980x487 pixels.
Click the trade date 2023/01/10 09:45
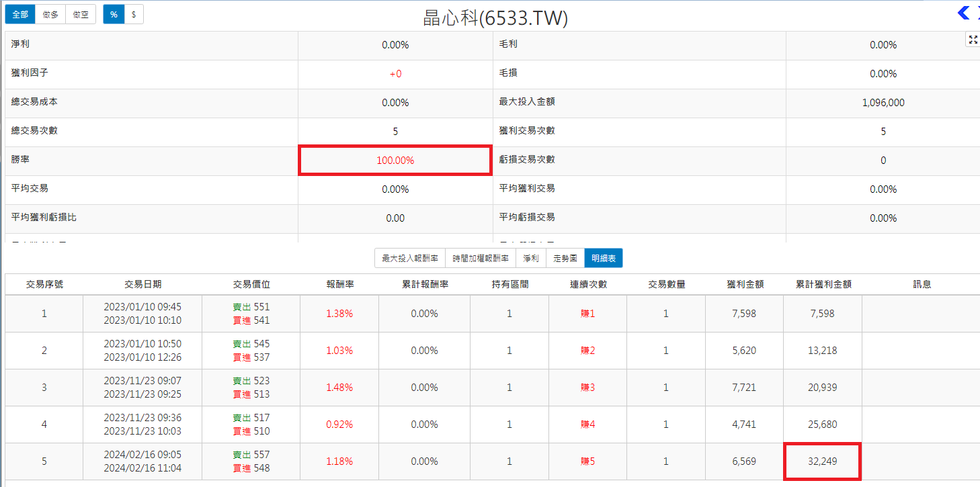tap(142, 306)
